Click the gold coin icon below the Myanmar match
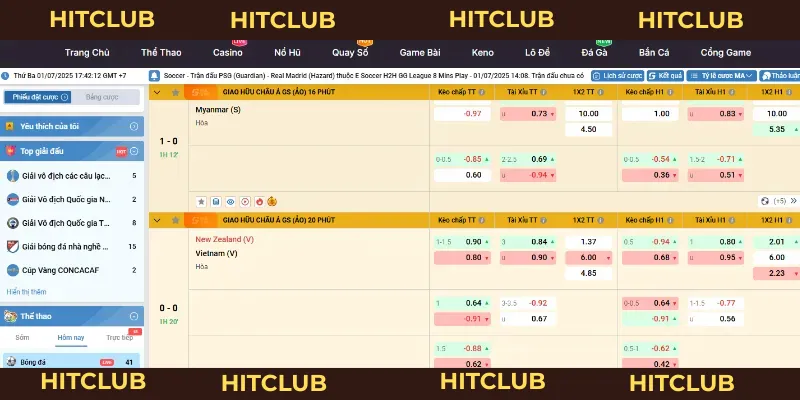Viewport: 800px width, 400px height. 272,202
